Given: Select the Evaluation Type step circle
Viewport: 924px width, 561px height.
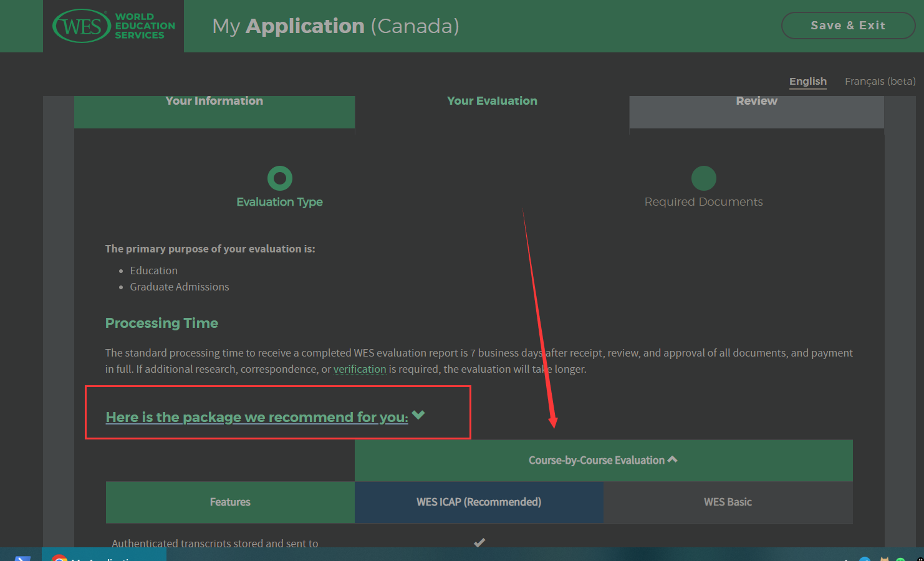Looking at the screenshot, I should click(279, 178).
